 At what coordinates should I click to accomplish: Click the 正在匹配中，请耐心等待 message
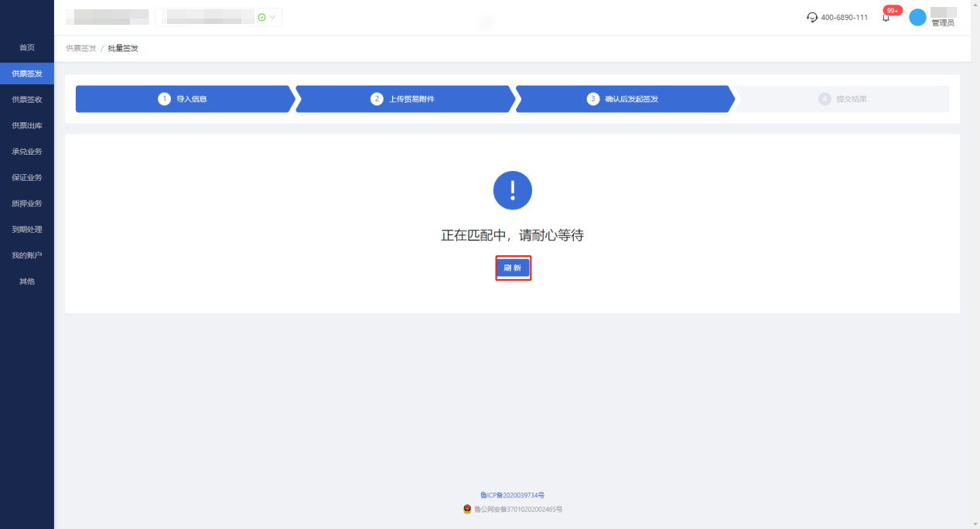point(512,235)
